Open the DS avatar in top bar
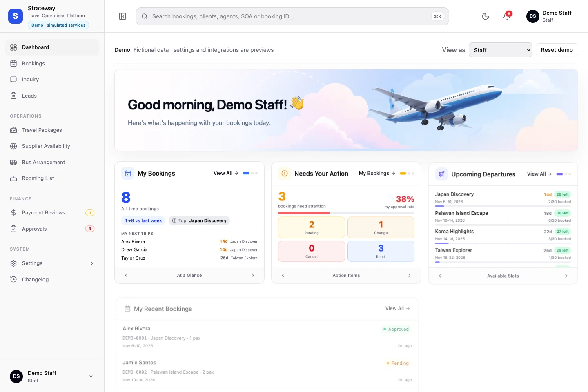 pyautogui.click(x=533, y=16)
